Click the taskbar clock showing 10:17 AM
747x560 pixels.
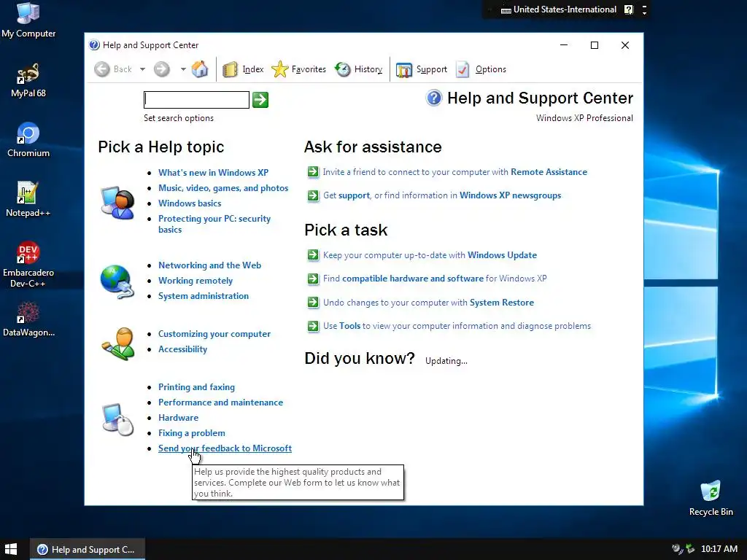click(x=719, y=549)
